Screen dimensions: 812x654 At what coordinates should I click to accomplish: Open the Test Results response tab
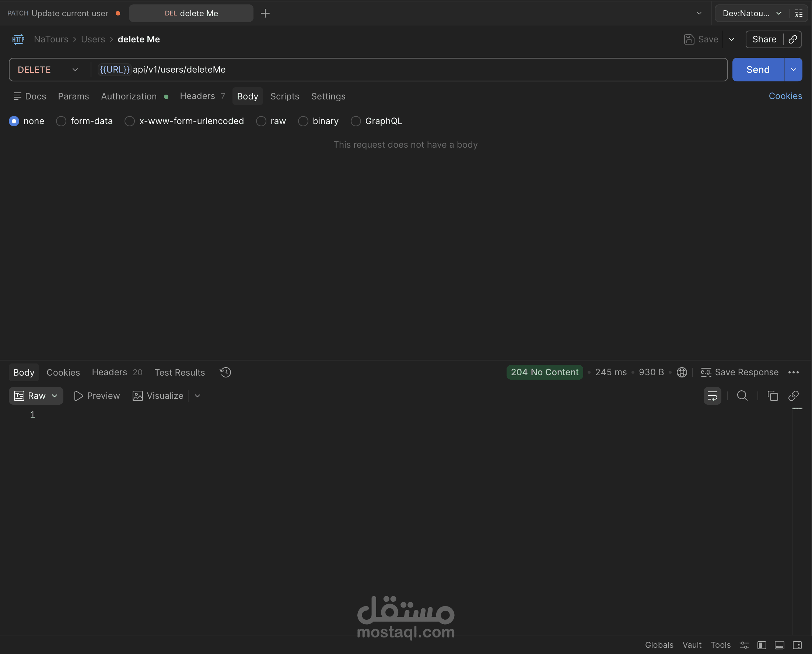179,372
